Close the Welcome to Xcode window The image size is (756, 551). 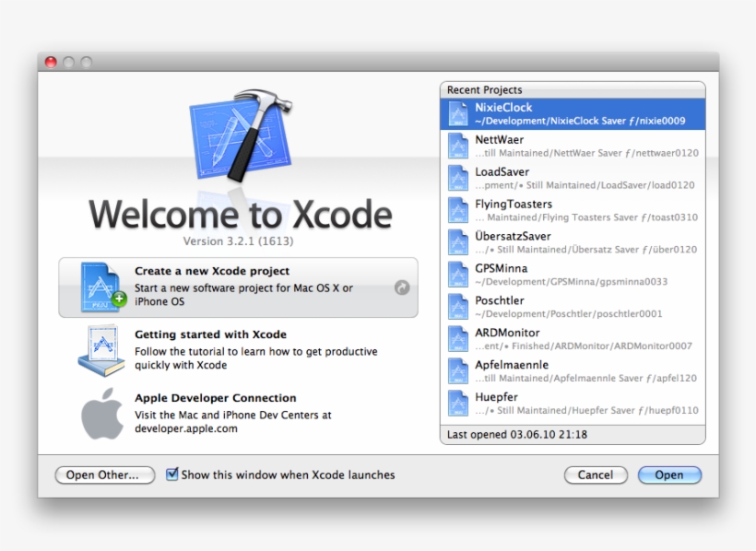coord(51,62)
